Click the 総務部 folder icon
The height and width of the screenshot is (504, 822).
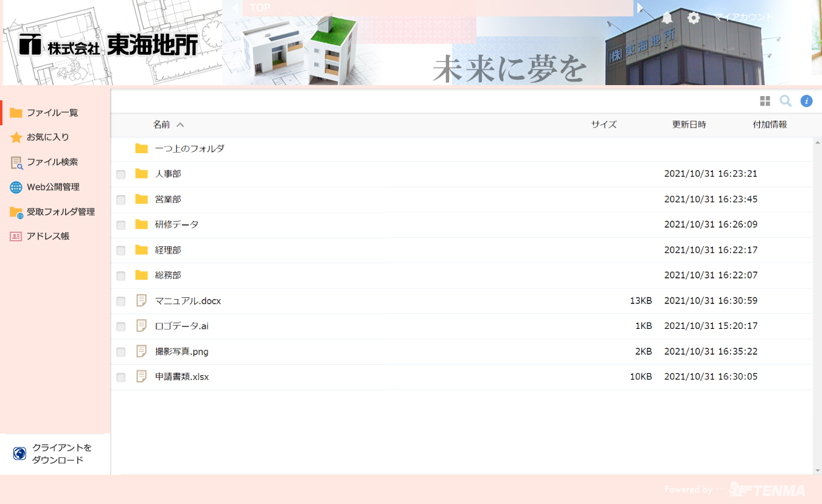[x=142, y=275]
